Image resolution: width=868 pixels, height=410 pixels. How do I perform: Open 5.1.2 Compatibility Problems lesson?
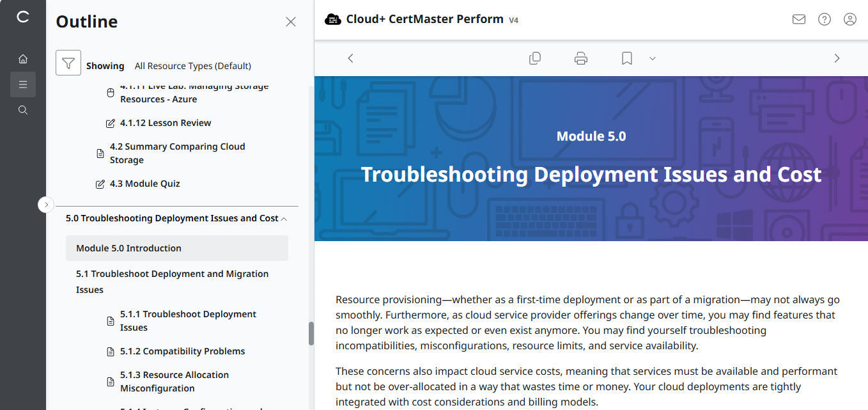[x=182, y=351]
